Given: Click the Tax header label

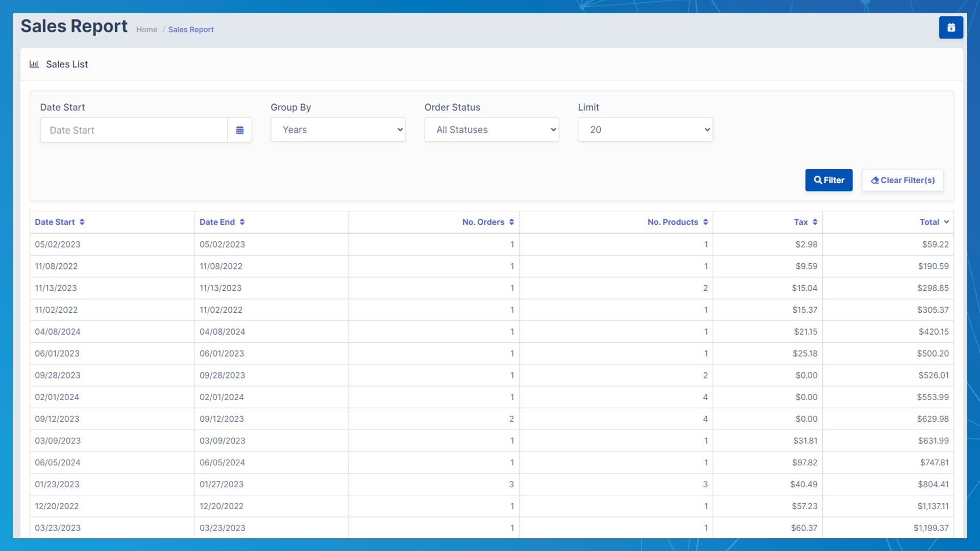Looking at the screenshot, I should pos(800,222).
